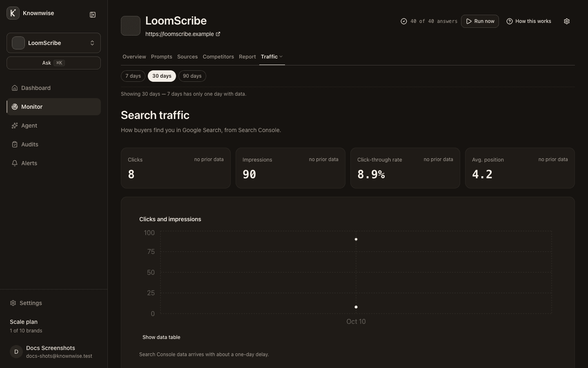Click the 40 of 40 answers status
The height and width of the screenshot is (368, 588).
[x=429, y=21]
